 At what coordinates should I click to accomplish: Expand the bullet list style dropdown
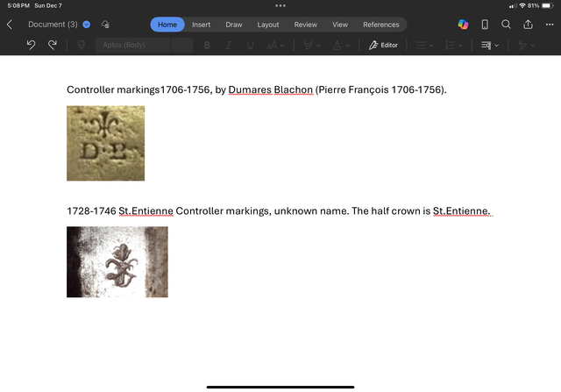click(431, 46)
